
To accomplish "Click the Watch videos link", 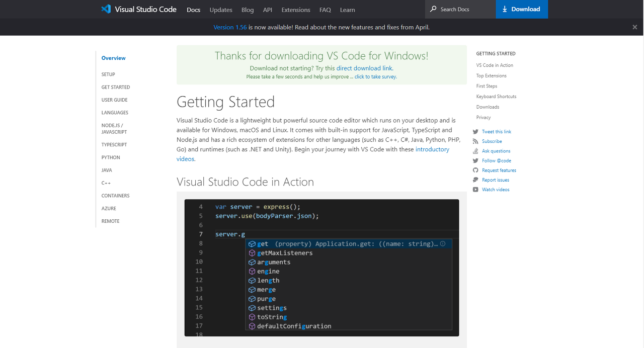I will [496, 190].
